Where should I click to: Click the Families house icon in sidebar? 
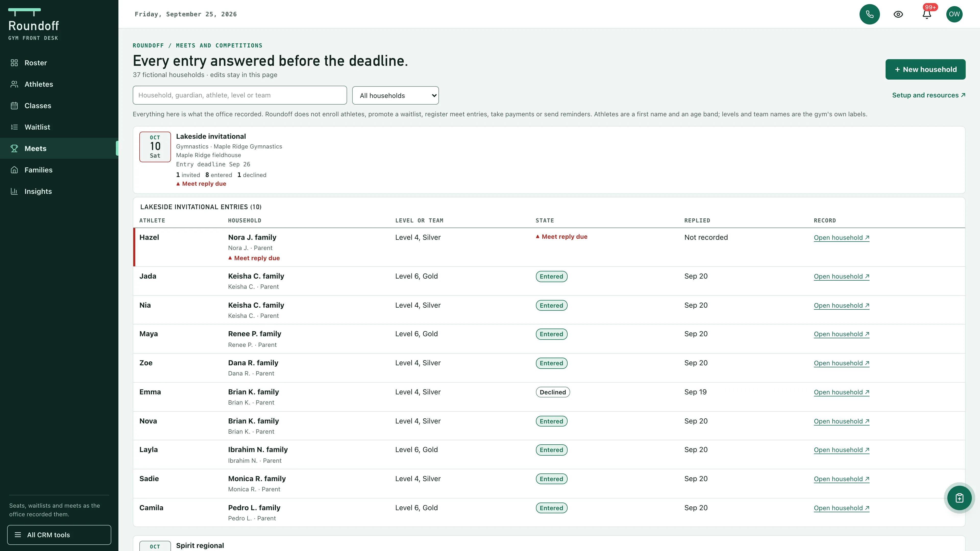coord(15,170)
